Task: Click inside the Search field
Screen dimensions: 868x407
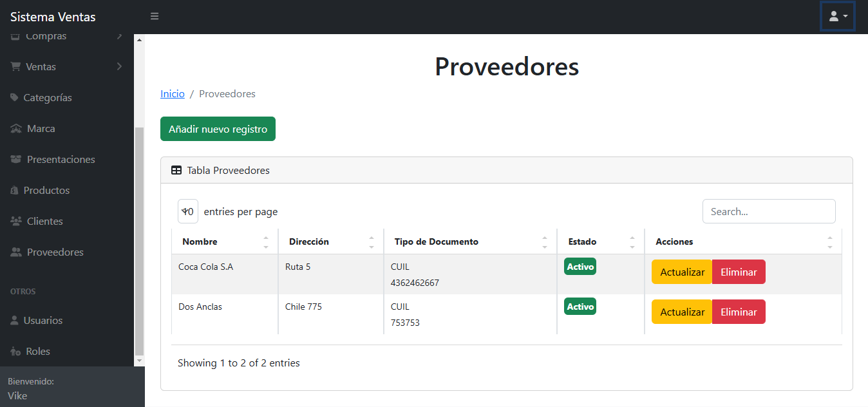Action: tap(768, 211)
